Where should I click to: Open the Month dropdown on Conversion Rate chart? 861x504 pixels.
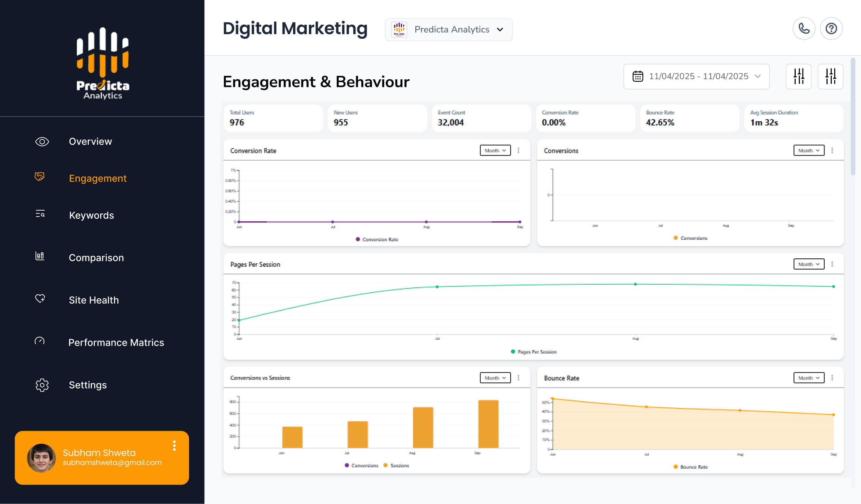click(495, 151)
